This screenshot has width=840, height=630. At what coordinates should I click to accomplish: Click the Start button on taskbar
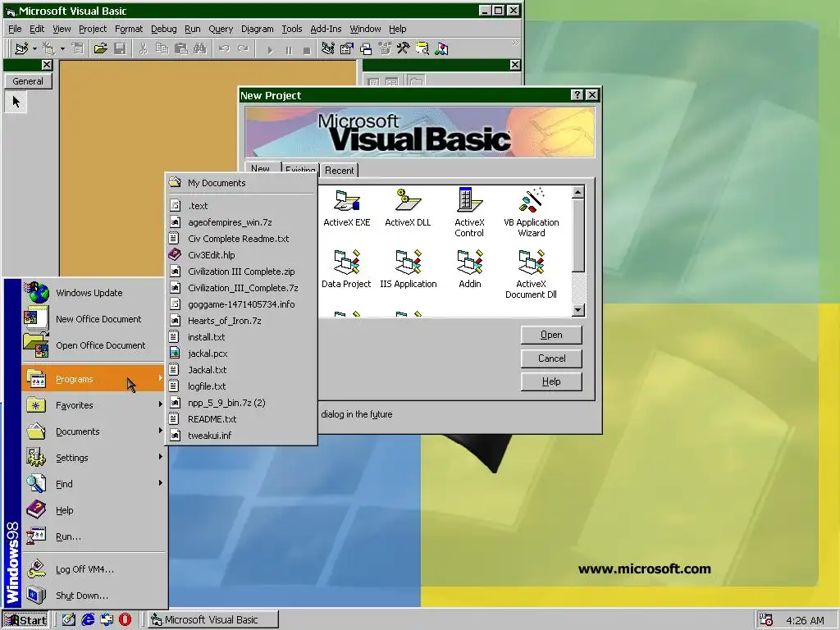(25, 620)
